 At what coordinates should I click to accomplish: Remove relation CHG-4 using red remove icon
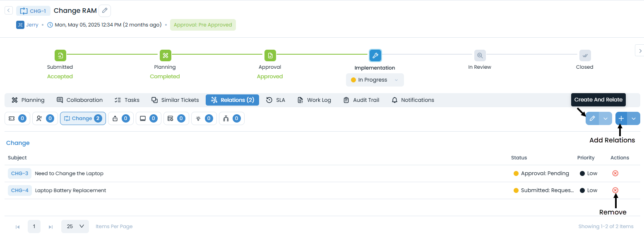pos(615,190)
